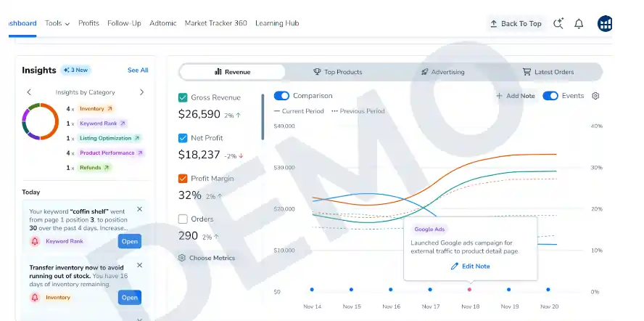Click the Nov 18 event marker dot
The height and width of the screenshot is (321, 644).
[469, 289]
